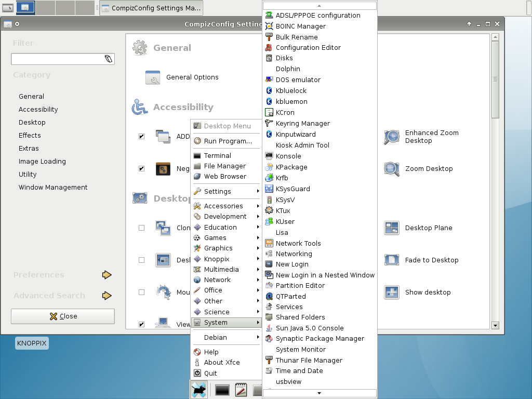The height and width of the screenshot is (399, 532).
Task: Select Quit in Desktop Menu
Action: click(x=227, y=373)
